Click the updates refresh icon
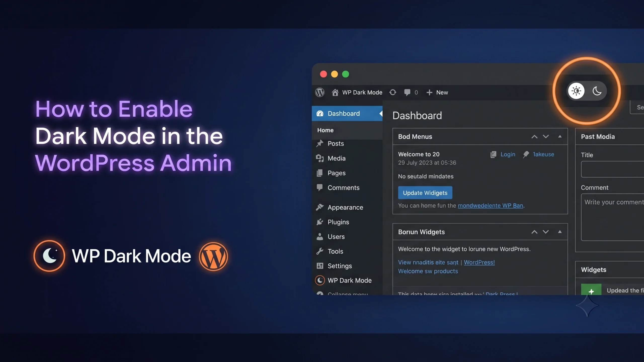This screenshot has height=362, width=644. 393,93
